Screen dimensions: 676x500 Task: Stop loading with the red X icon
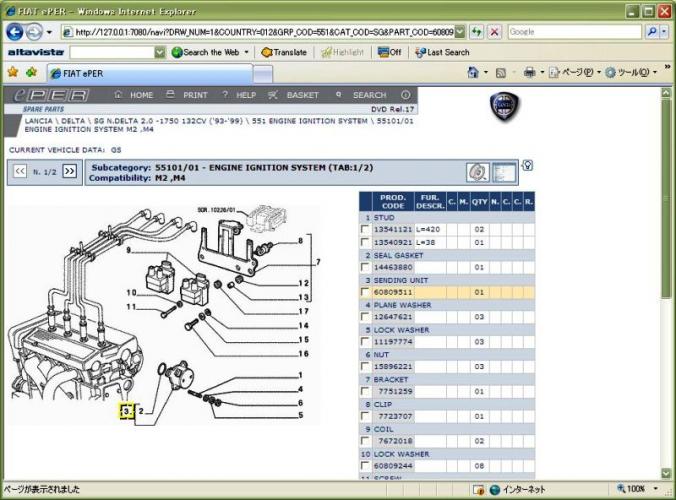click(494, 32)
